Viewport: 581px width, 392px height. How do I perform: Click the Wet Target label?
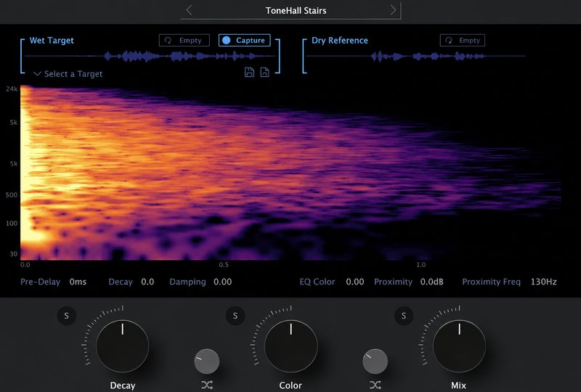coord(52,41)
